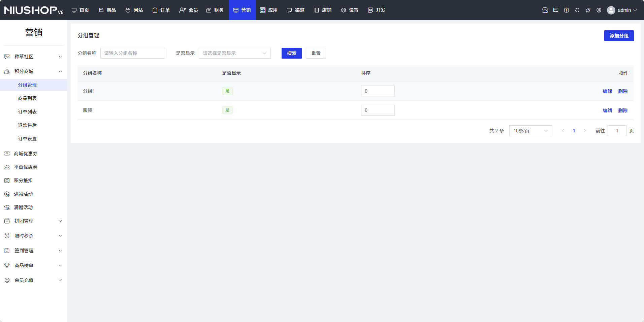The height and width of the screenshot is (322, 644).
Task: Open the 10条/页 page size dropdown
Action: click(530, 131)
